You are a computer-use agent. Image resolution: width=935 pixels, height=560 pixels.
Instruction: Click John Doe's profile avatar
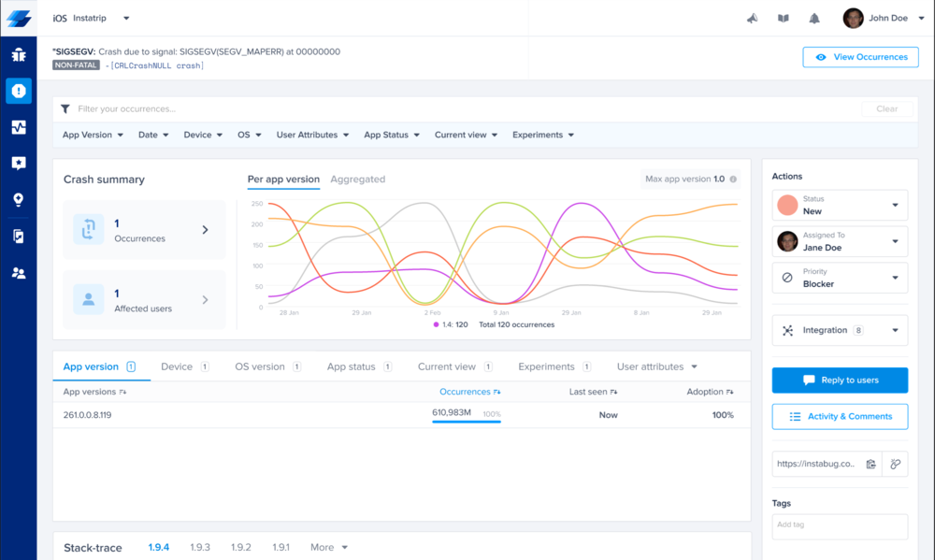[853, 19]
